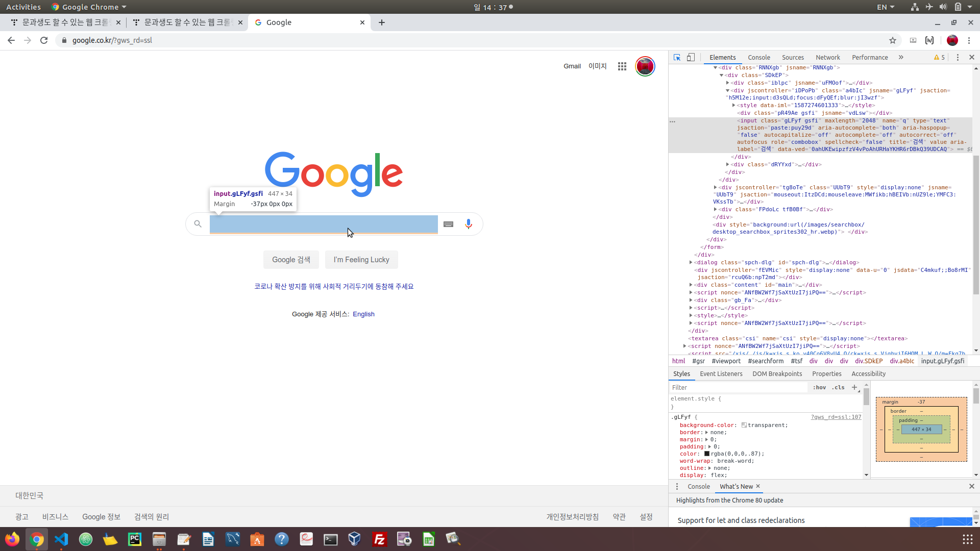Viewport: 980px width, 551px height.
Task: Toggle the .cls class editor
Action: (838, 387)
